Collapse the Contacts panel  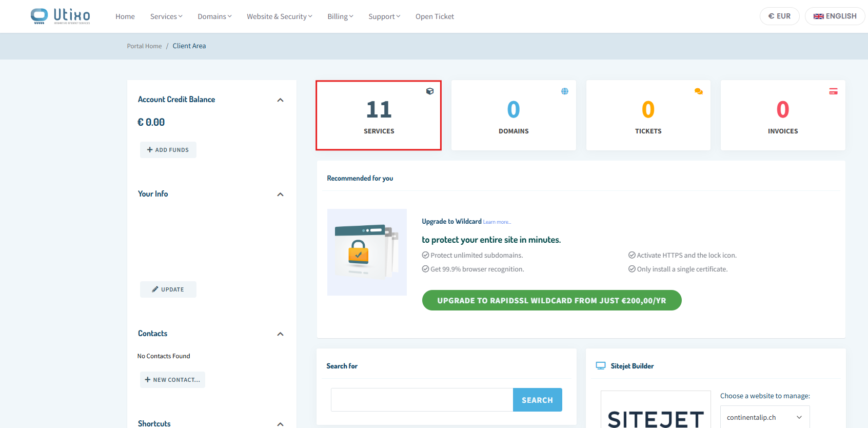click(280, 334)
